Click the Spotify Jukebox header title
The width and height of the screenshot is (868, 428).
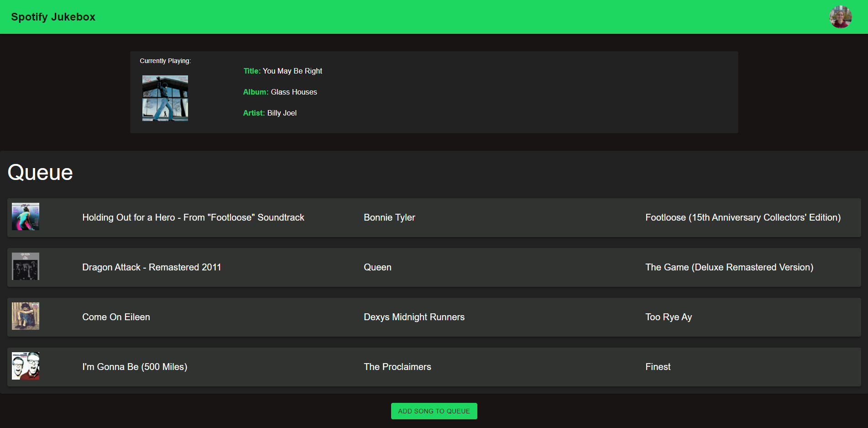click(53, 16)
